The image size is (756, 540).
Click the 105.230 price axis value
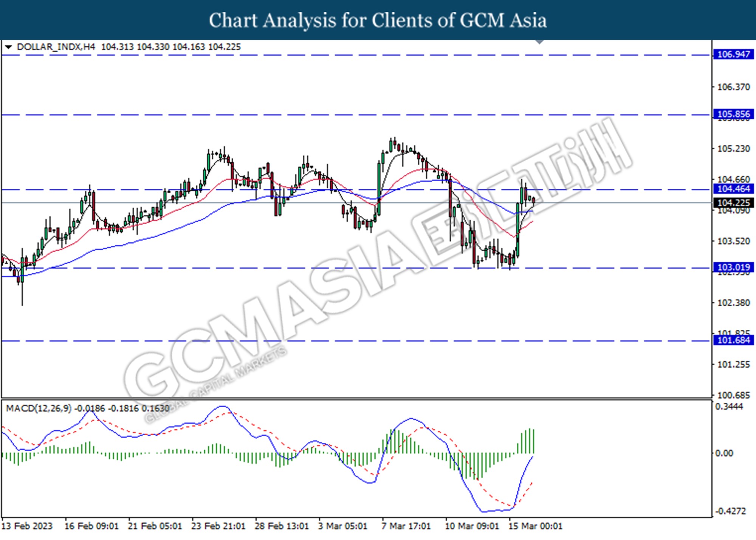733,149
